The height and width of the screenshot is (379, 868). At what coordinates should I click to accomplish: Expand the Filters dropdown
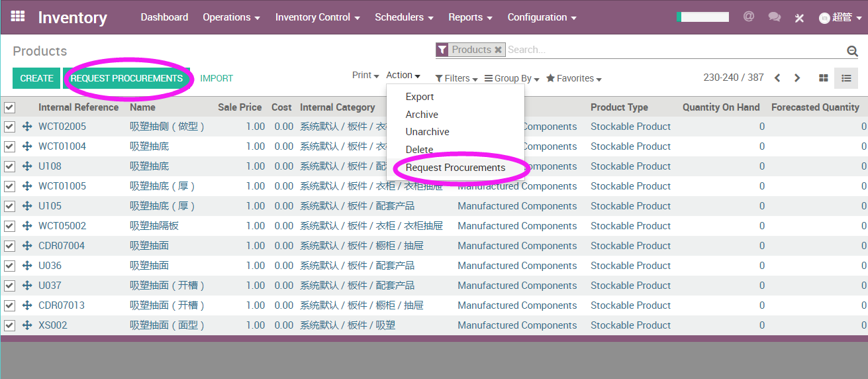coord(456,78)
